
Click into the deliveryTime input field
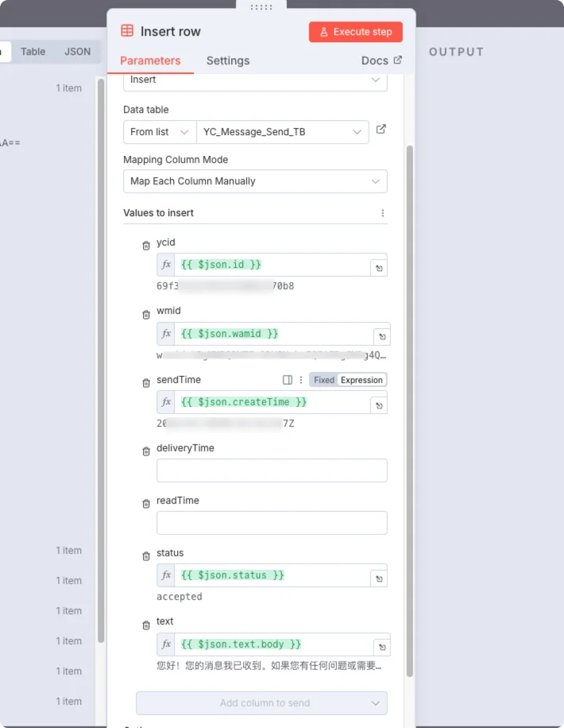point(272,470)
